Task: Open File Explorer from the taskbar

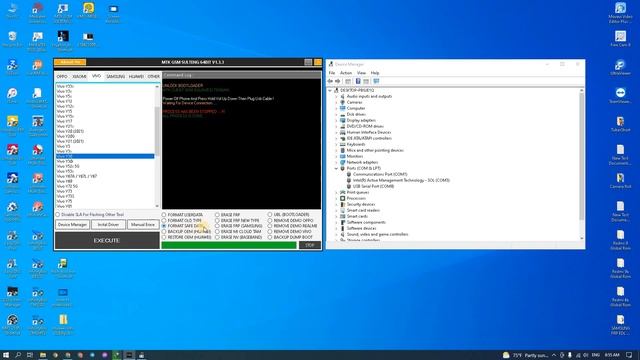Action: point(42,355)
